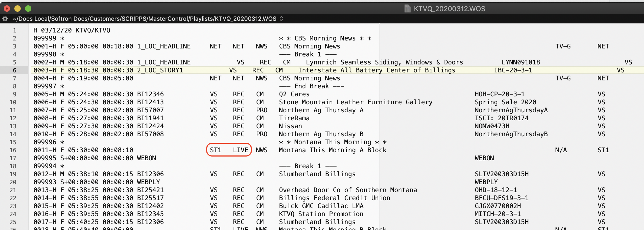Click 'BFCU-DFS19-3-1' code

(x=502, y=198)
